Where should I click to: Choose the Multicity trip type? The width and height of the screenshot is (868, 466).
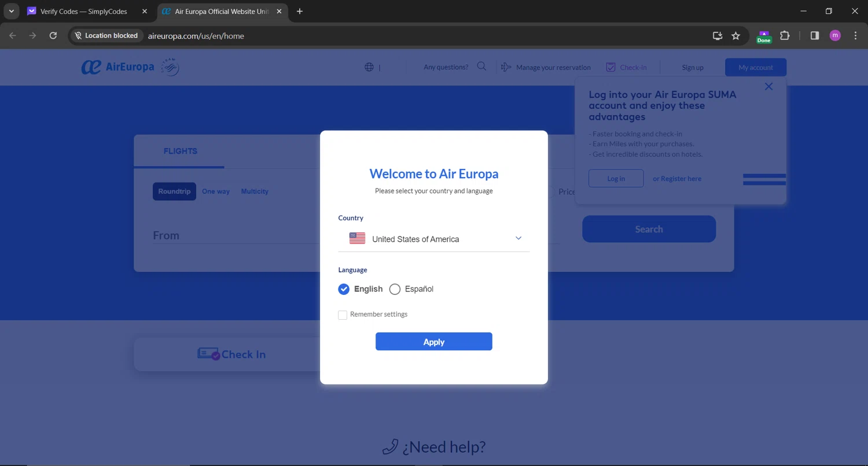pos(255,191)
